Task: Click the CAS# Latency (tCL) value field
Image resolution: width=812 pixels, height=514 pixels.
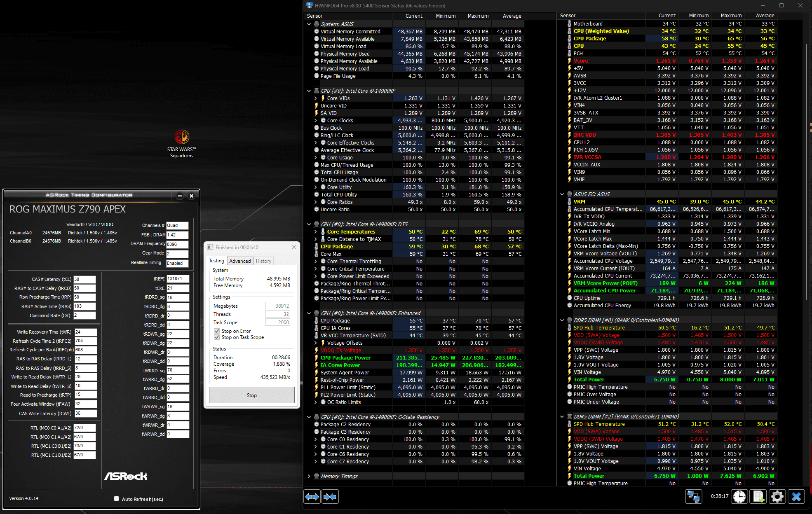Action: click(84, 279)
